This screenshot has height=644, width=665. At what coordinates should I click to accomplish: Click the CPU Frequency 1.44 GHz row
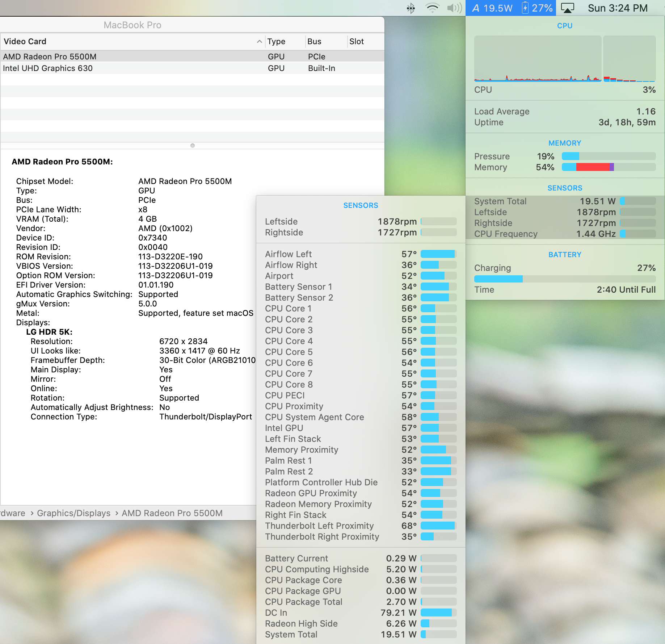tap(565, 234)
